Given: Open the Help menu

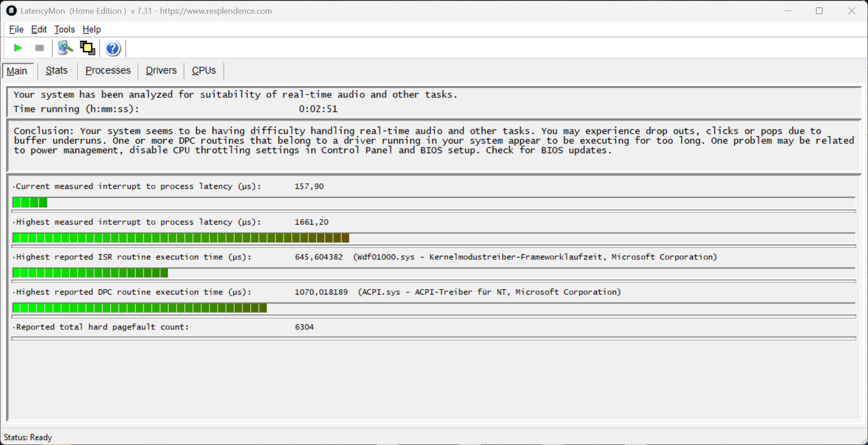Looking at the screenshot, I should [x=91, y=29].
